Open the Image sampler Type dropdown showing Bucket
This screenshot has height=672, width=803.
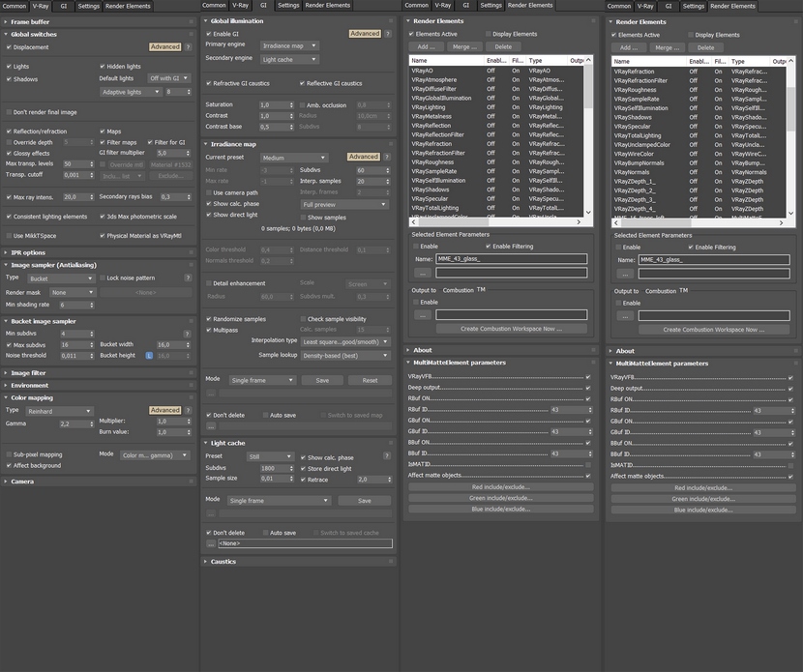[61, 278]
